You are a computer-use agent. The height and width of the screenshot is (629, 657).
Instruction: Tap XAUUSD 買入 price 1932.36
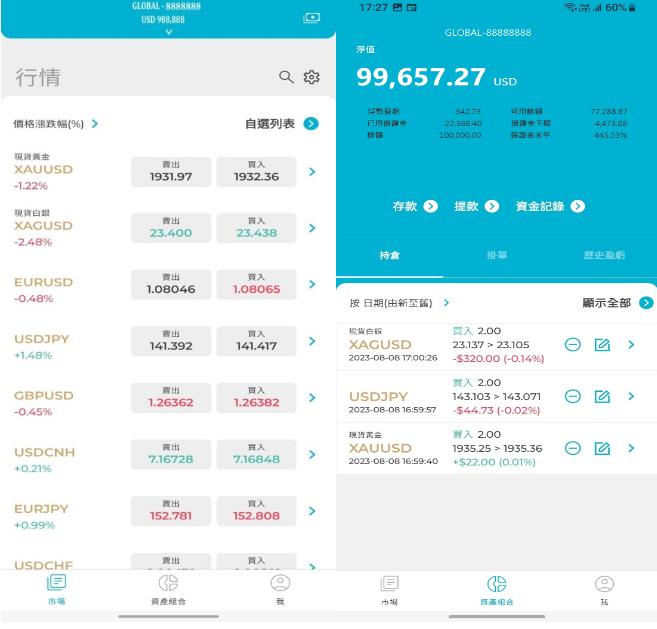256,172
